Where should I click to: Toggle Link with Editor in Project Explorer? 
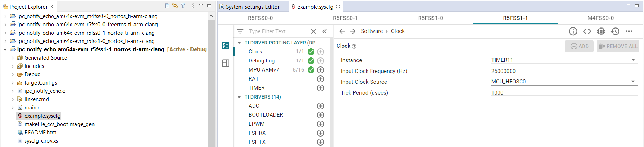point(175,5)
